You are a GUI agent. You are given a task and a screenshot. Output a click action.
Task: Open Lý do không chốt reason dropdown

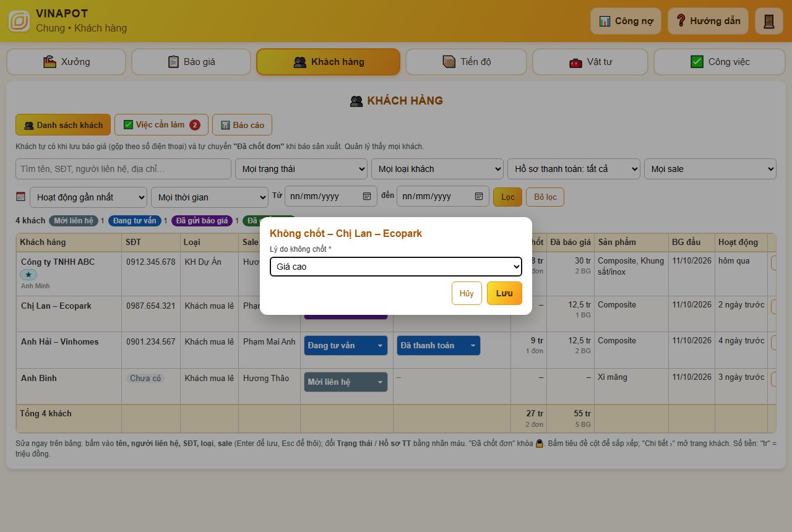[x=396, y=267]
